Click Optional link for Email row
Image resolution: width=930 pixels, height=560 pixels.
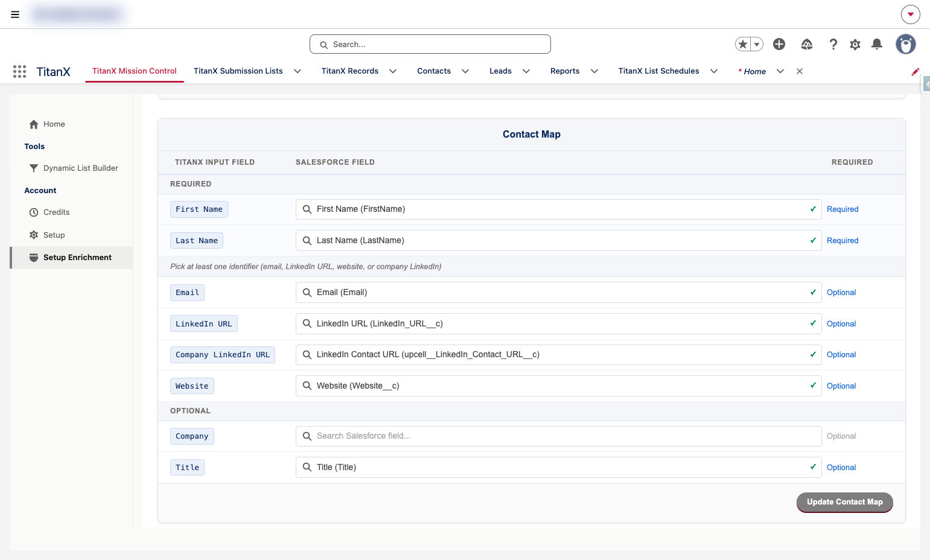[x=841, y=293]
